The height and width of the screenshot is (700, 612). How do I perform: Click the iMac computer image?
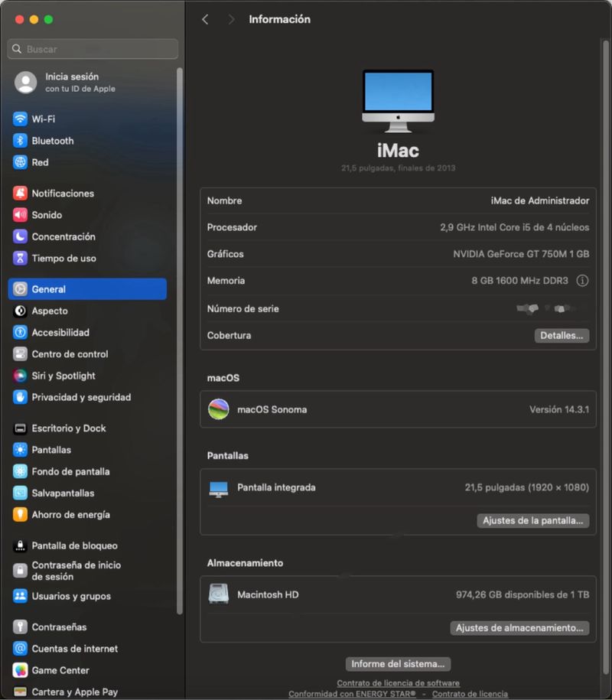tap(398, 101)
